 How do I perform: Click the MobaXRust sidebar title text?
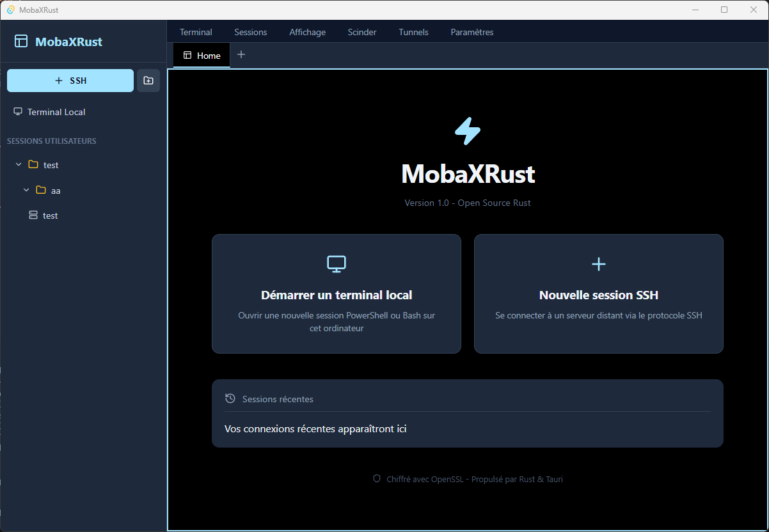[x=69, y=42]
